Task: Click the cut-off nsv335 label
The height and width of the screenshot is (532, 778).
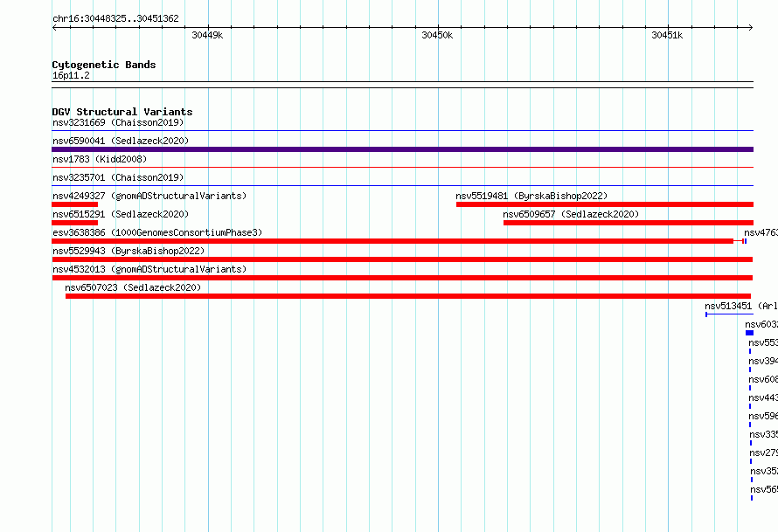Action: (x=764, y=434)
